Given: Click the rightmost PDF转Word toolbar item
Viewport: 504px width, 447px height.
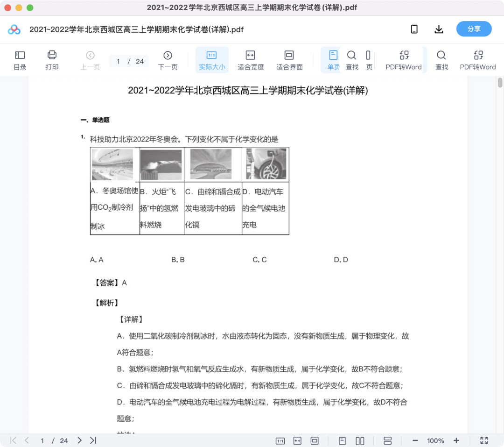Looking at the screenshot, I should click(x=478, y=60).
